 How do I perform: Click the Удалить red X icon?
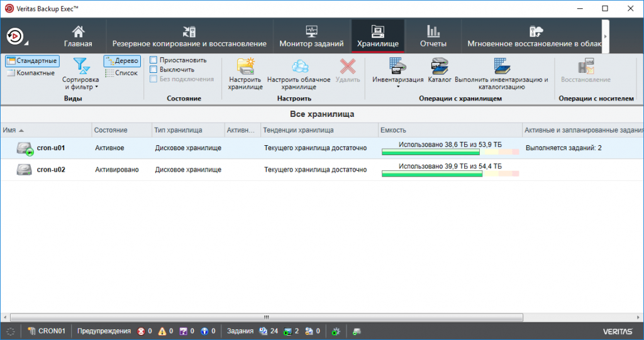[347, 66]
